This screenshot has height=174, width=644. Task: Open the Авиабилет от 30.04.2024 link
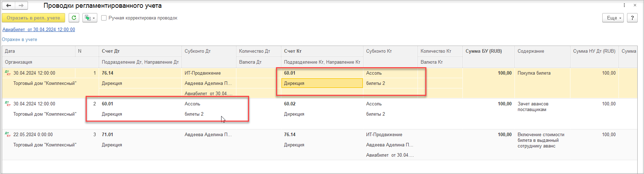tap(39, 29)
